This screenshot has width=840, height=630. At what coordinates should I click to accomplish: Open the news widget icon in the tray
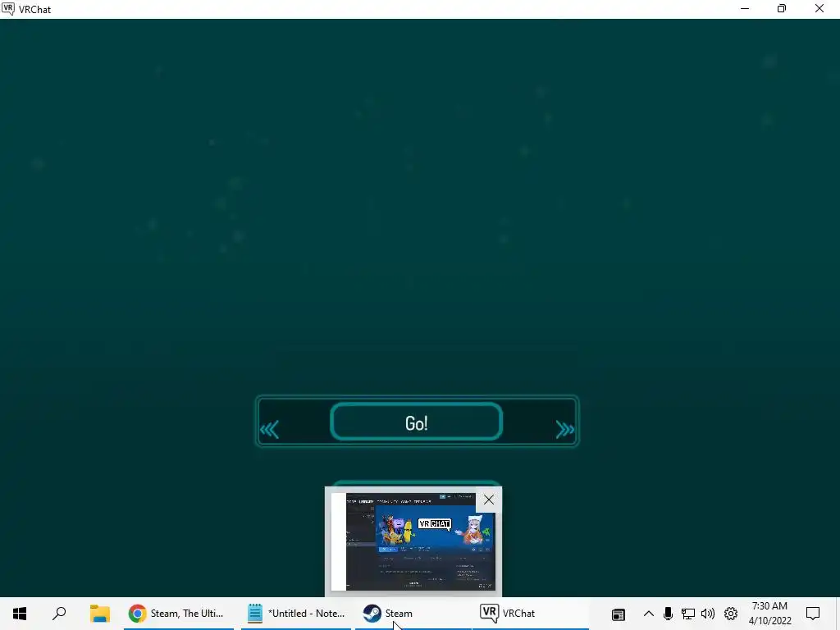(x=619, y=614)
